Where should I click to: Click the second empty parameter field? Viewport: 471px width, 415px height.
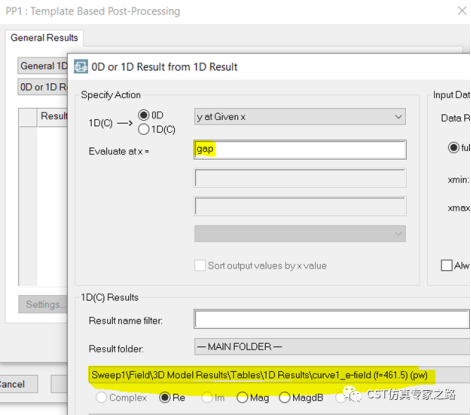click(x=300, y=178)
